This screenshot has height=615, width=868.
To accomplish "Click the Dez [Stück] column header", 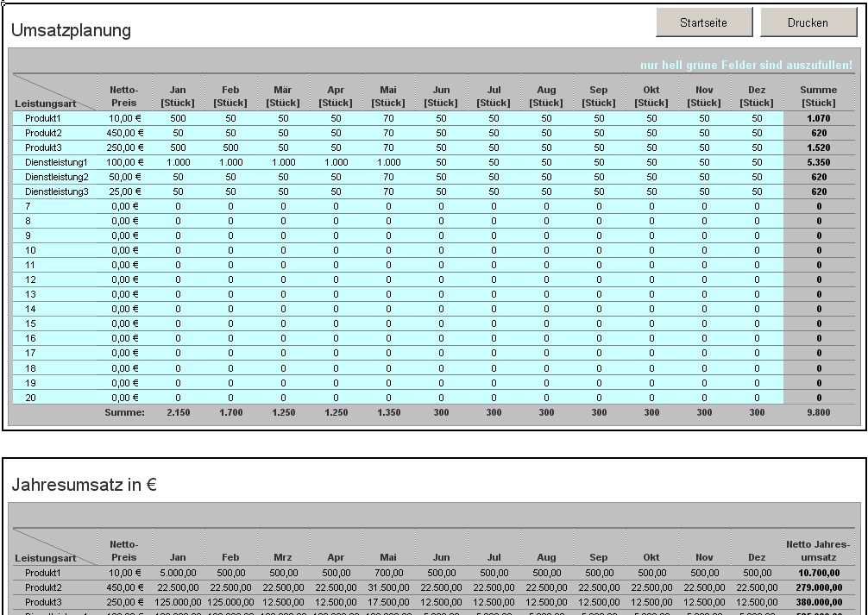I will coord(757,97).
